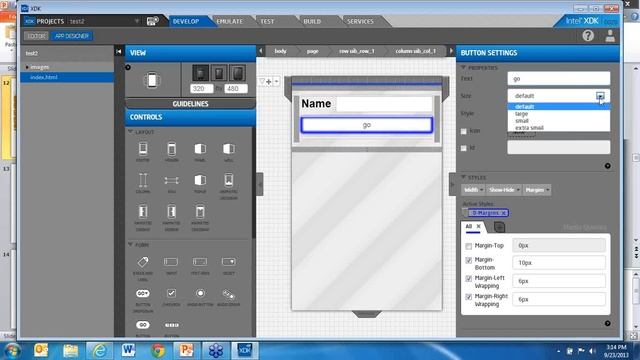Select the Popup layout control

point(200,182)
